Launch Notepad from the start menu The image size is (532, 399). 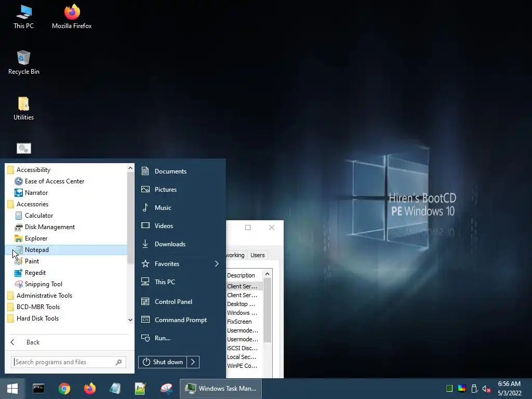click(66, 250)
